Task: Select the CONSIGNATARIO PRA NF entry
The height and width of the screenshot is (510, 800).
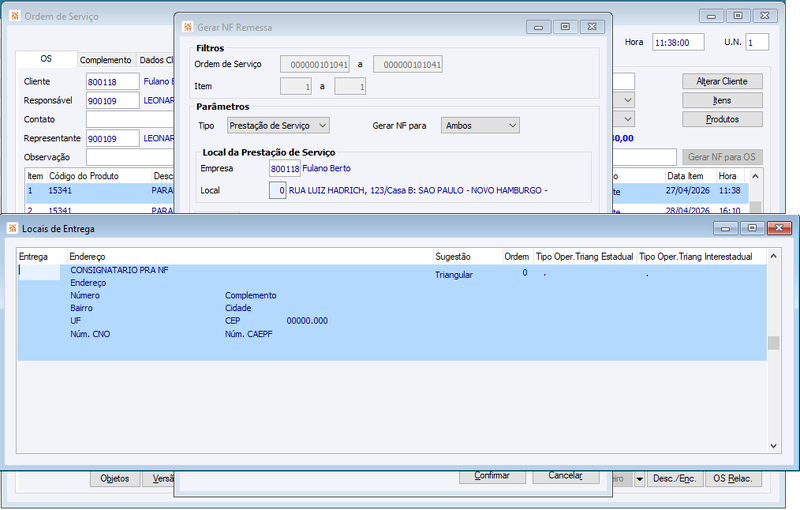Action: pos(119,270)
